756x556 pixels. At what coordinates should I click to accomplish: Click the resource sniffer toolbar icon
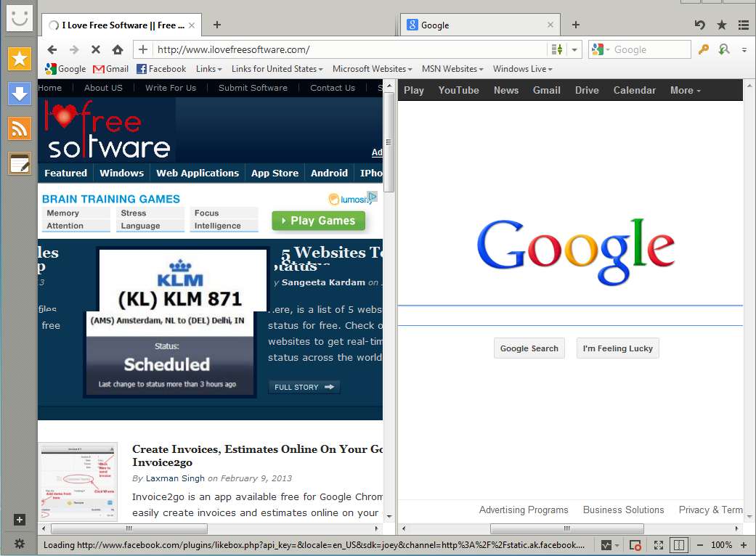724,49
